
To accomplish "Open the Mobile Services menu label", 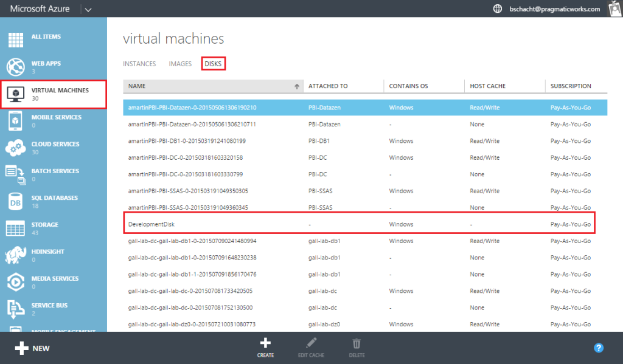I will [x=57, y=117].
